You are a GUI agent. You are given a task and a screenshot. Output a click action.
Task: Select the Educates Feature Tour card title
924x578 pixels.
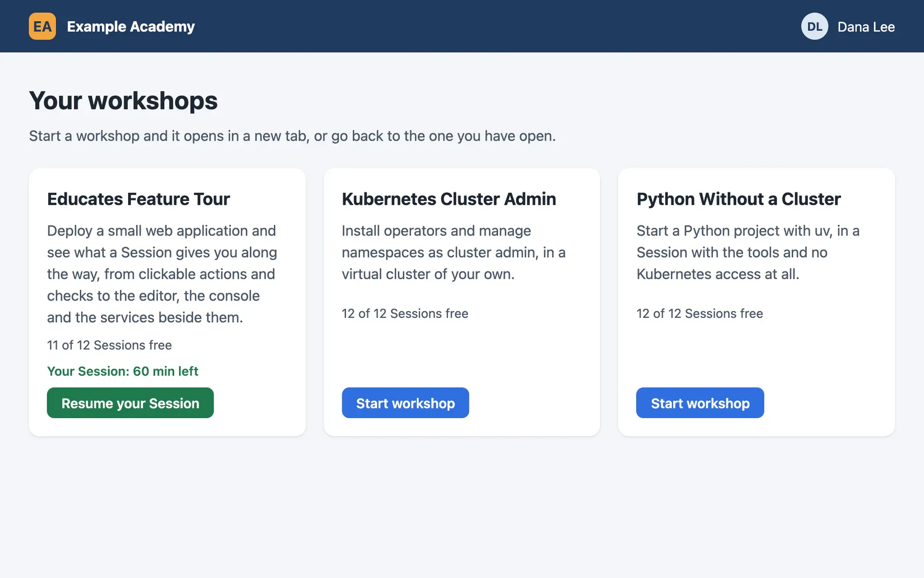[139, 199]
